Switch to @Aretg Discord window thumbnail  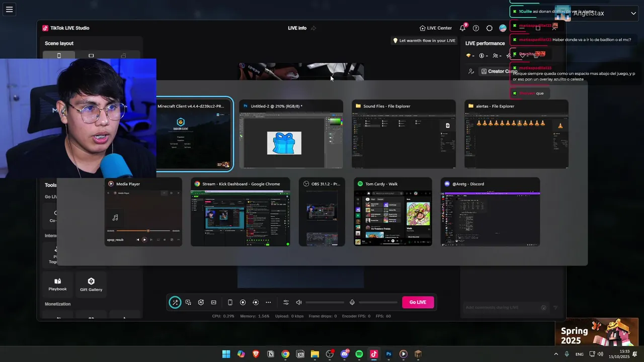pos(490,212)
